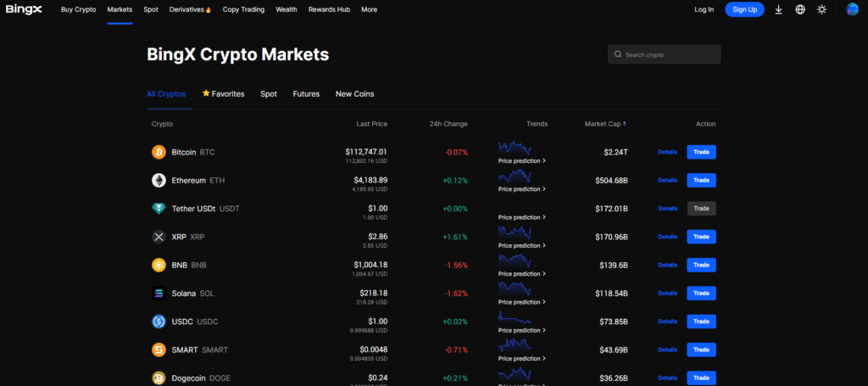868x386 pixels.
Task: Click the Sign Up button
Action: click(744, 9)
